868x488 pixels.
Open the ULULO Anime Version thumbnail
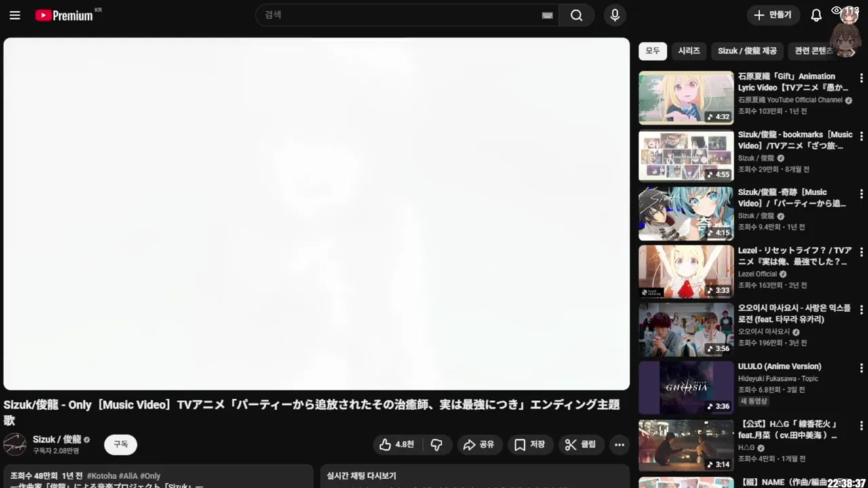click(x=686, y=388)
